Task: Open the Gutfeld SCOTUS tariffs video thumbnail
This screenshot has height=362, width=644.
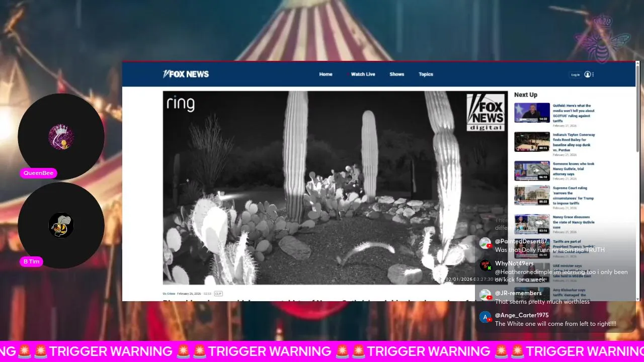Action: click(x=532, y=113)
